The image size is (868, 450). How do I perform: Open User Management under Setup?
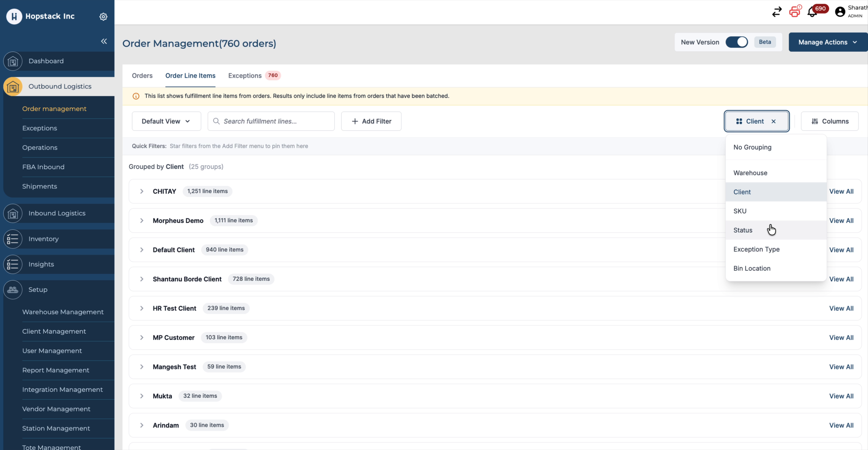click(x=52, y=351)
